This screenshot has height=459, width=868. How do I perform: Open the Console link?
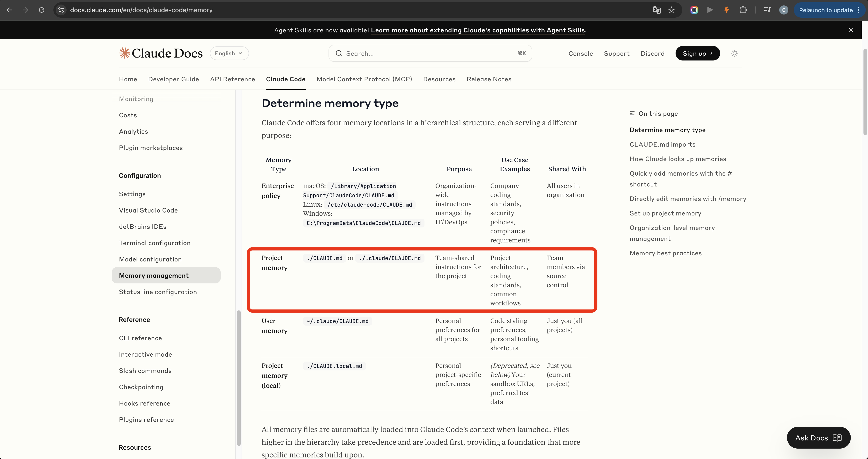point(580,54)
